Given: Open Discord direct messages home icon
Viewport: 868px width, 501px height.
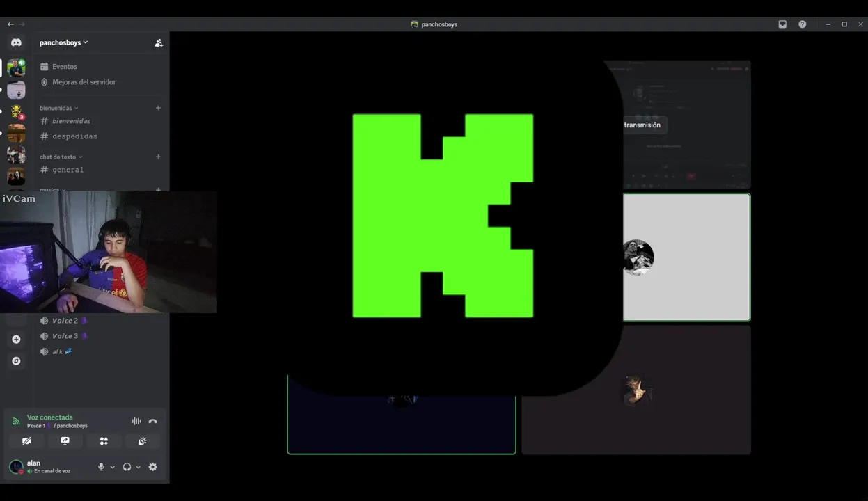Looking at the screenshot, I should (16, 42).
